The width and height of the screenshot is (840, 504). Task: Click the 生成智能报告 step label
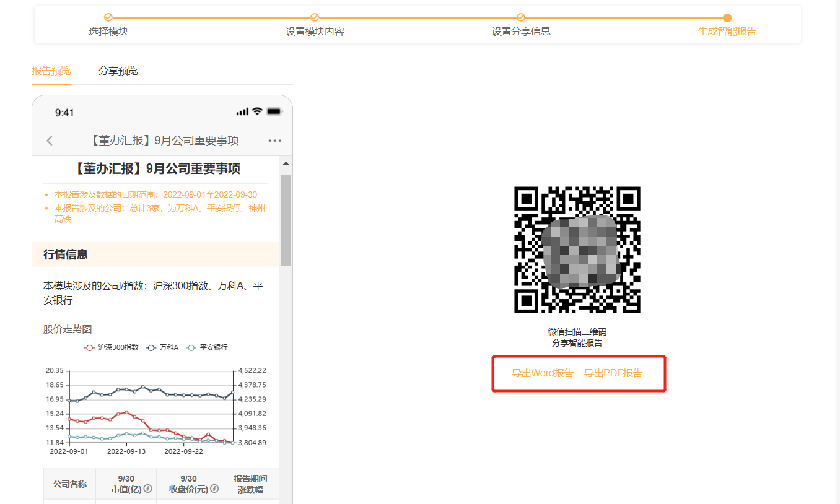point(727,32)
